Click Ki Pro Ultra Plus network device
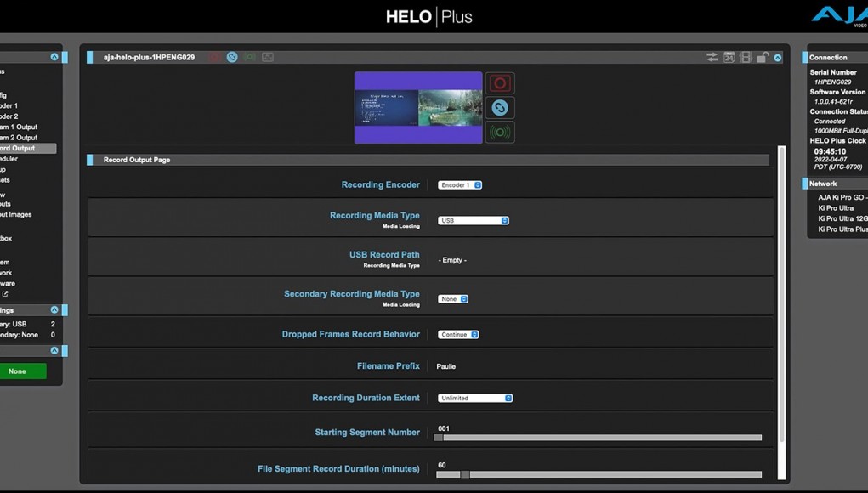 pyautogui.click(x=843, y=229)
